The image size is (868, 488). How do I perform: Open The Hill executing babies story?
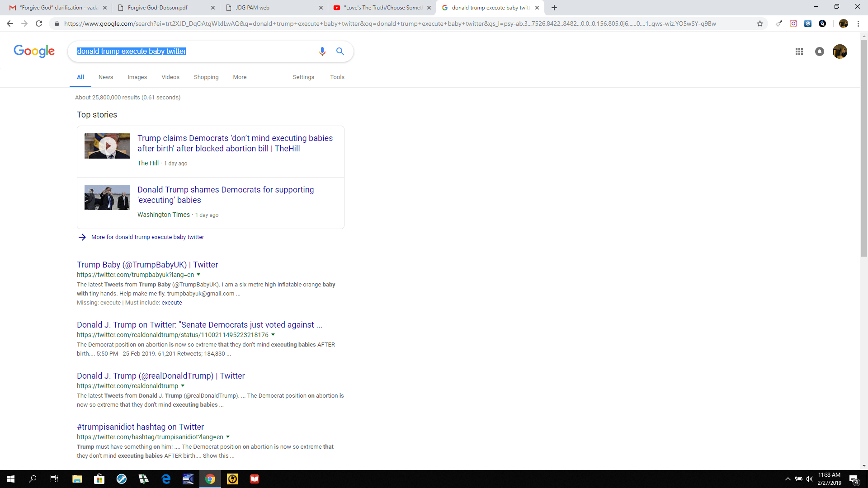point(235,143)
